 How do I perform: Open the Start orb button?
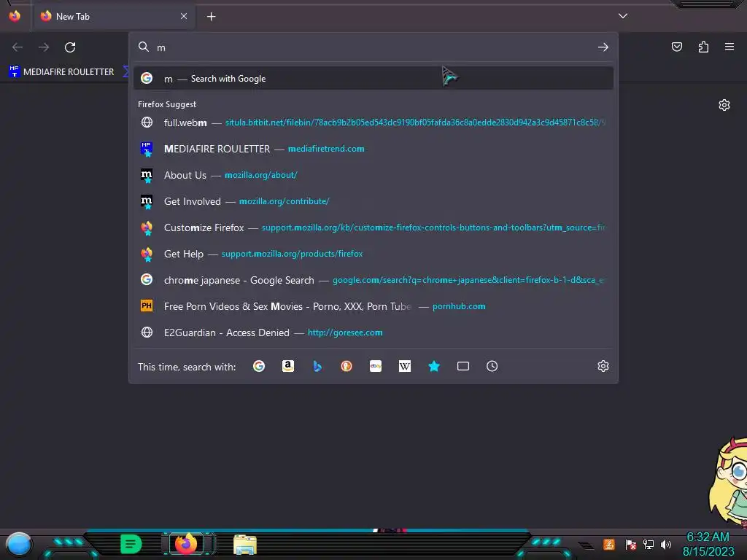19,545
